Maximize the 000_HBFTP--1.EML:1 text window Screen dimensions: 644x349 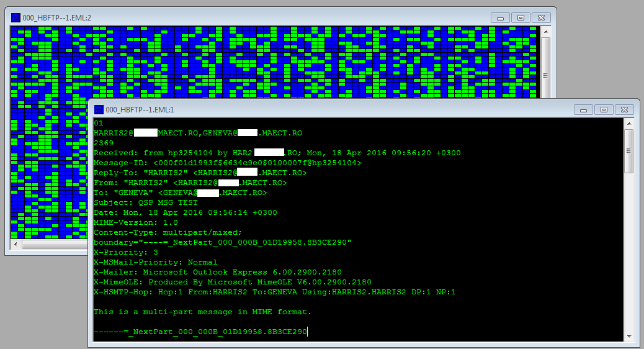[x=603, y=109]
